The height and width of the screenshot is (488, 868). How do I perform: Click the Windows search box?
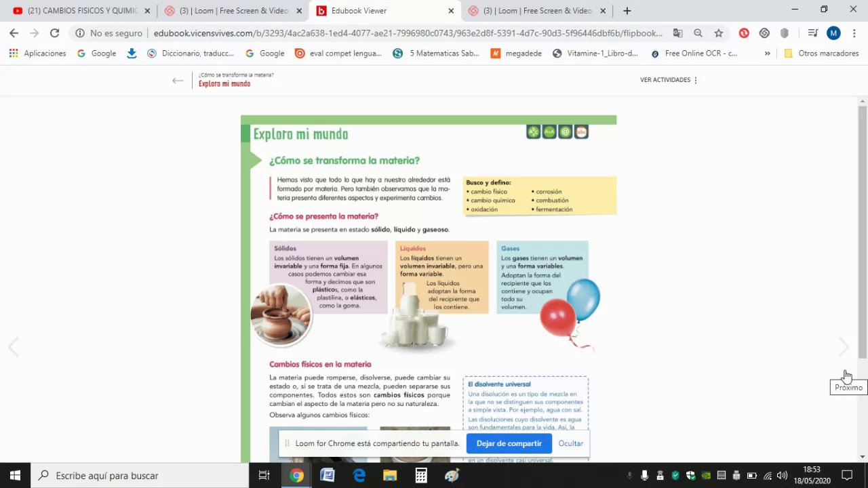140,475
